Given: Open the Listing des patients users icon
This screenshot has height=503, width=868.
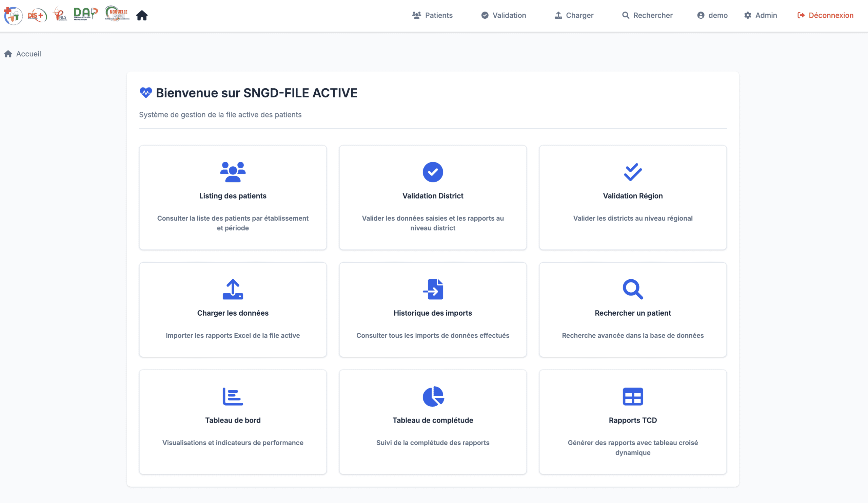Looking at the screenshot, I should (x=233, y=172).
